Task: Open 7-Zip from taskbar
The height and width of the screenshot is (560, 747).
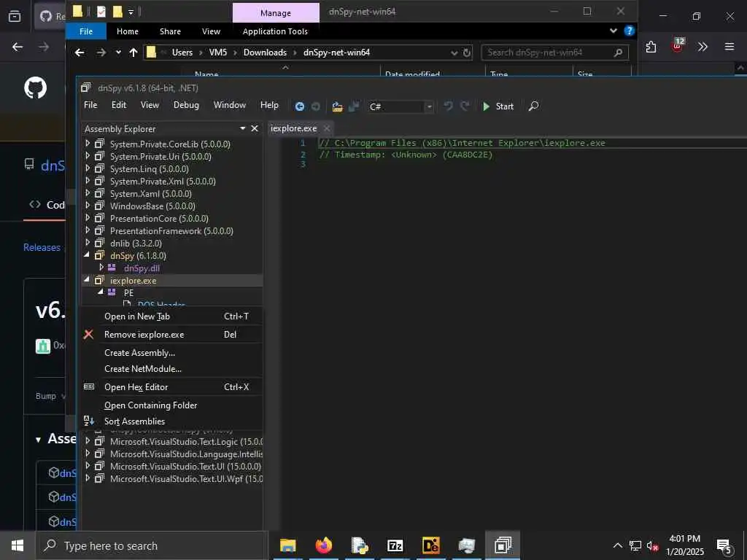Action: [x=395, y=545]
